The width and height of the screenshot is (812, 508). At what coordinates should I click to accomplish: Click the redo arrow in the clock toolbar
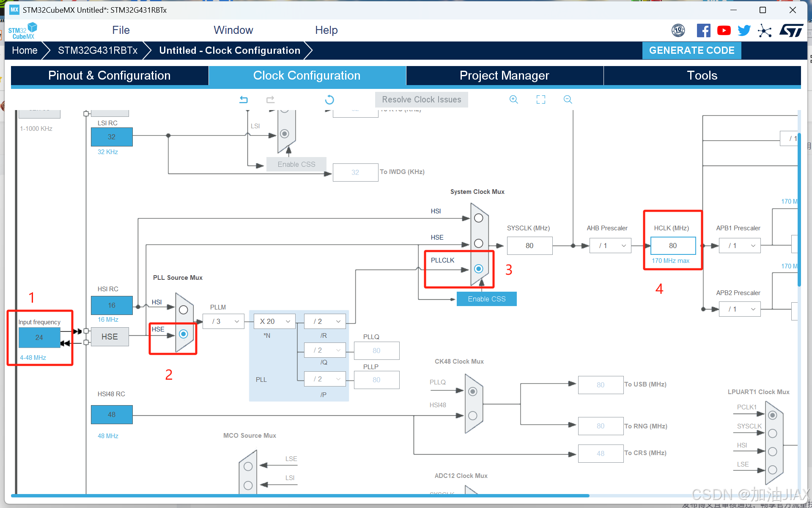click(270, 99)
